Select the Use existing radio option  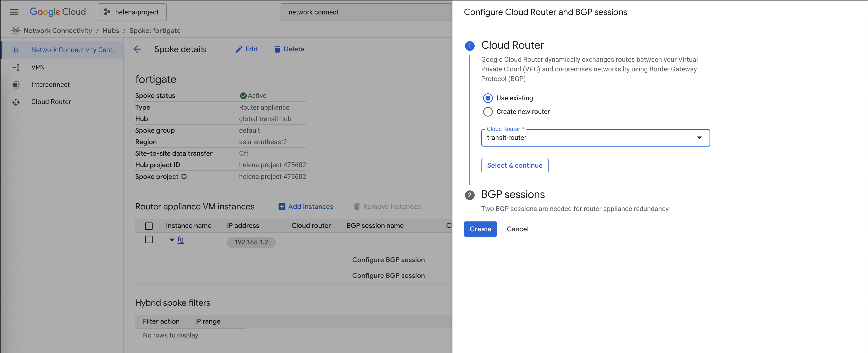click(x=487, y=98)
